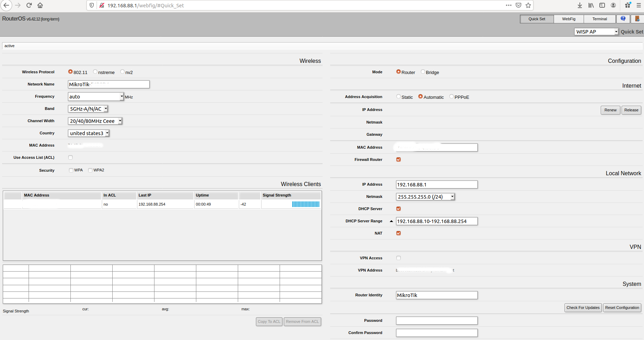Open the browser downloads panel
The image size is (644, 340).
click(580, 5)
